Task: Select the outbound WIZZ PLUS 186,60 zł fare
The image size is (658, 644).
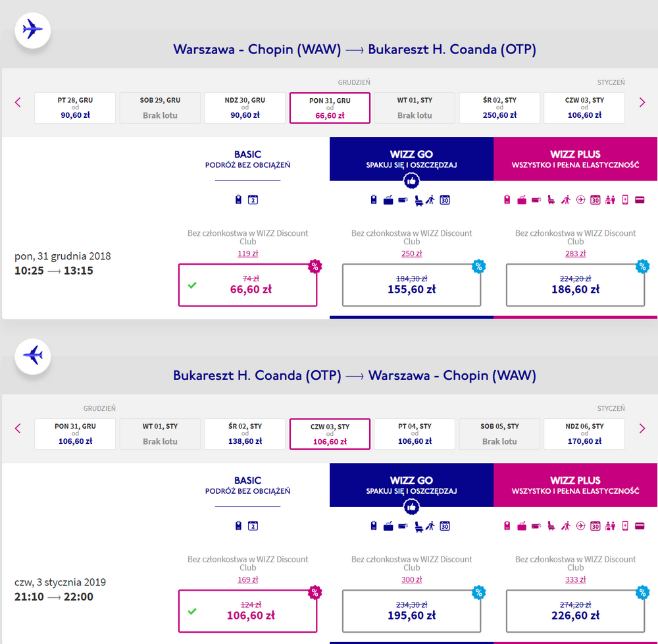Action: pos(575,285)
